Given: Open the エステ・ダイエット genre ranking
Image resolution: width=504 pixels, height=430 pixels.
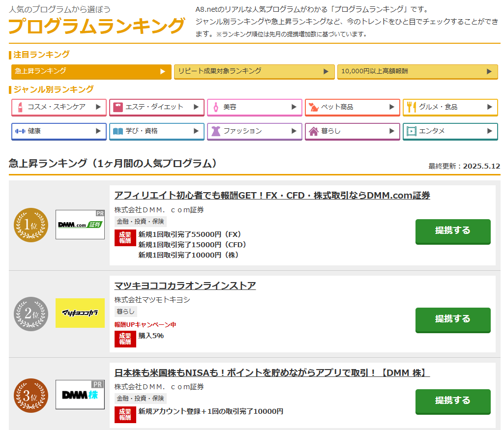Looking at the screenshot, I should tap(157, 107).
